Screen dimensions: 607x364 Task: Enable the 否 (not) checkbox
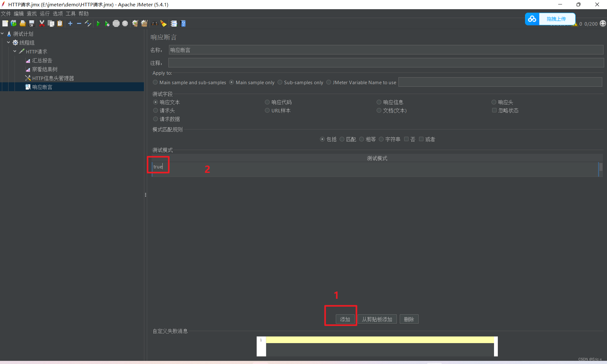(x=406, y=139)
